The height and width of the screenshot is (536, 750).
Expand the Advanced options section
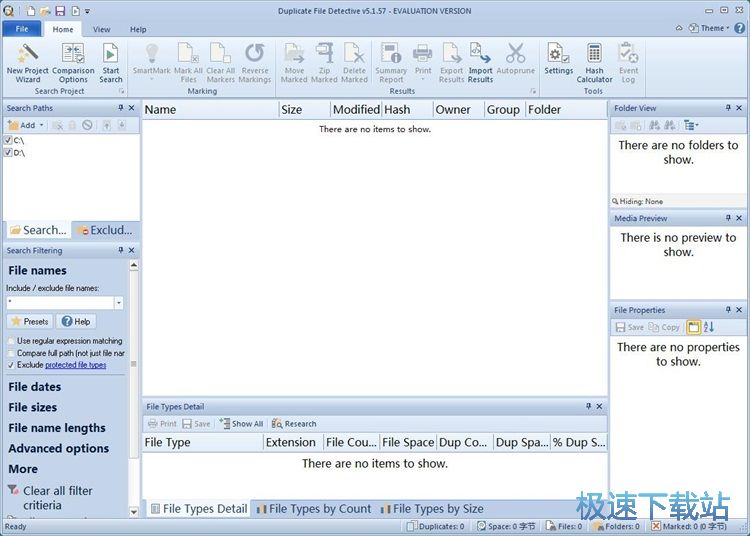click(x=58, y=448)
